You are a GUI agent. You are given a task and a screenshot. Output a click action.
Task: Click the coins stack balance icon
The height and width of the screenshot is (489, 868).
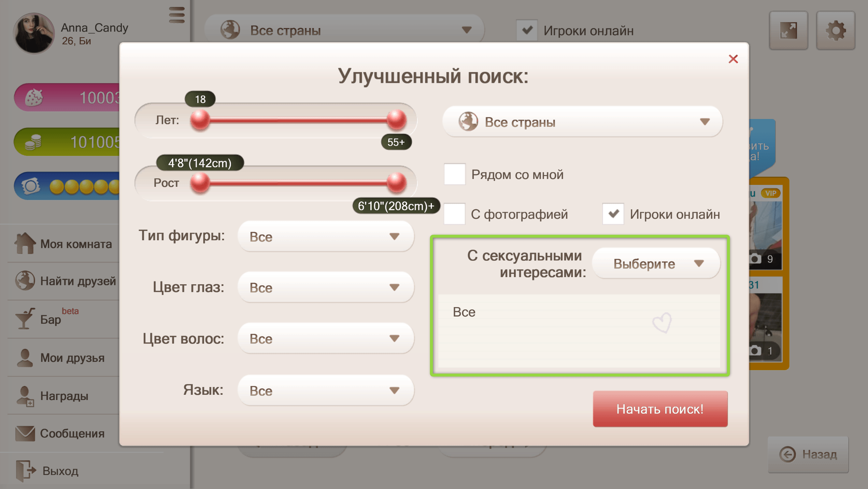pyautogui.click(x=33, y=141)
